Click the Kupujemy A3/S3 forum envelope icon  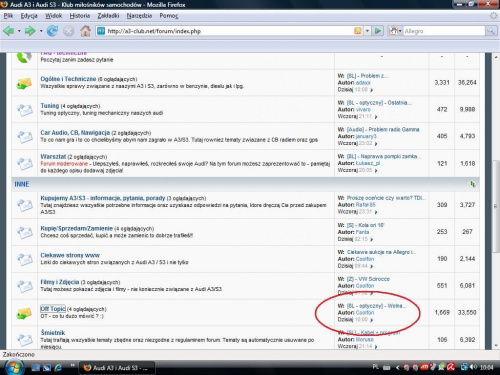(24, 205)
